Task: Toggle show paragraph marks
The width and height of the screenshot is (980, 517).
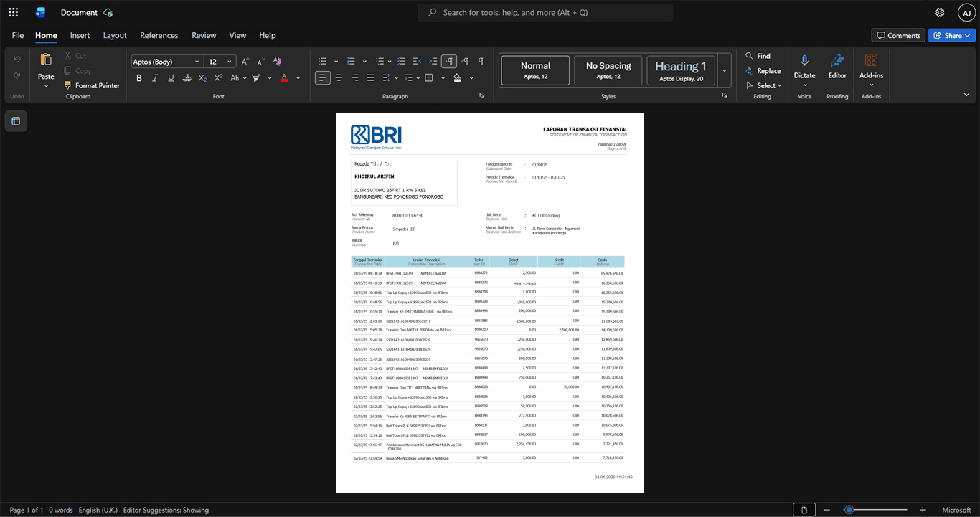Action: 481,62
